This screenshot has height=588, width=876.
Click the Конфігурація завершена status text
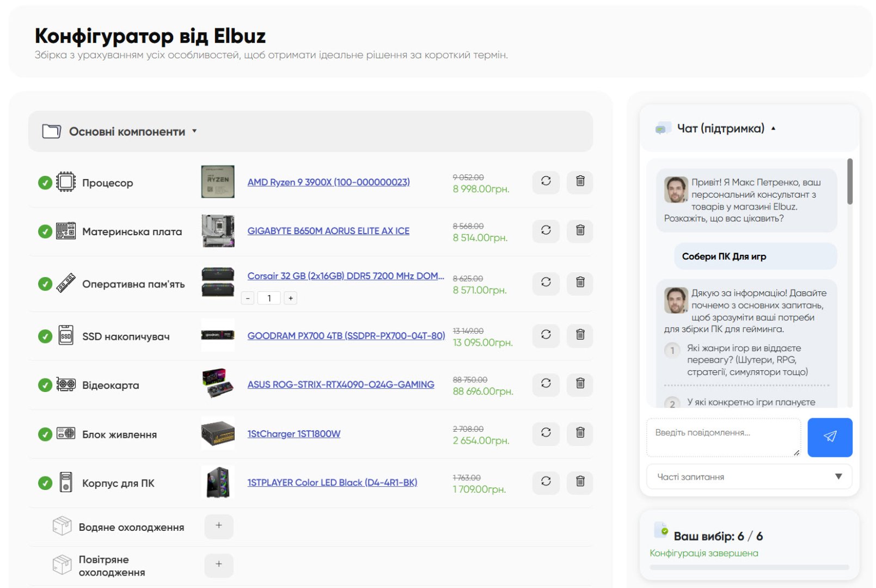click(703, 553)
